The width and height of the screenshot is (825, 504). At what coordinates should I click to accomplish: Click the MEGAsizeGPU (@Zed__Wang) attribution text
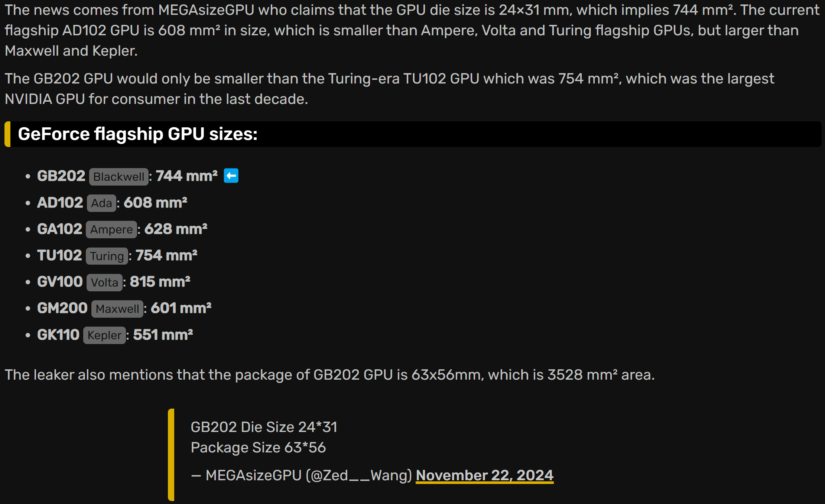click(x=309, y=475)
